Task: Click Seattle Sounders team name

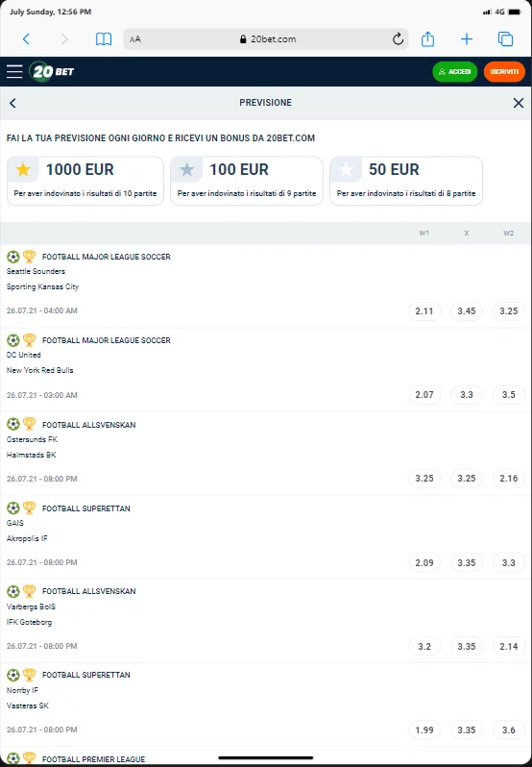Action: [x=36, y=271]
